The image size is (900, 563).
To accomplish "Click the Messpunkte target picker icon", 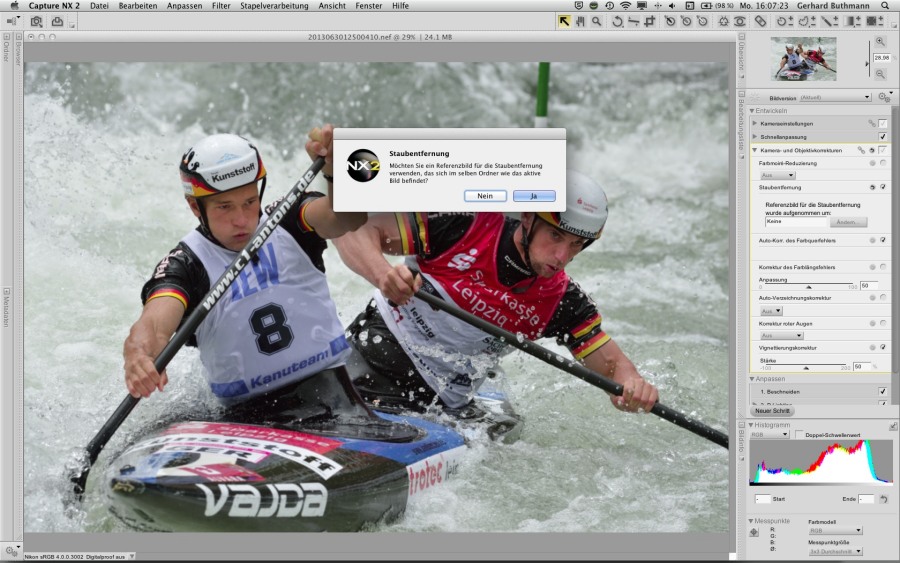I will coord(754,533).
